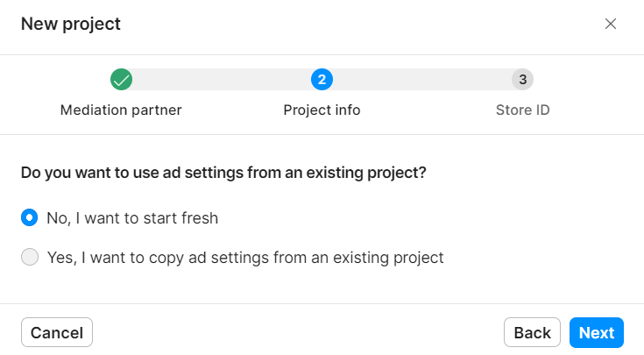Viewport: 644px width, 355px height.
Task: Go to the Mediation partner step label
Action: click(x=121, y=110)
